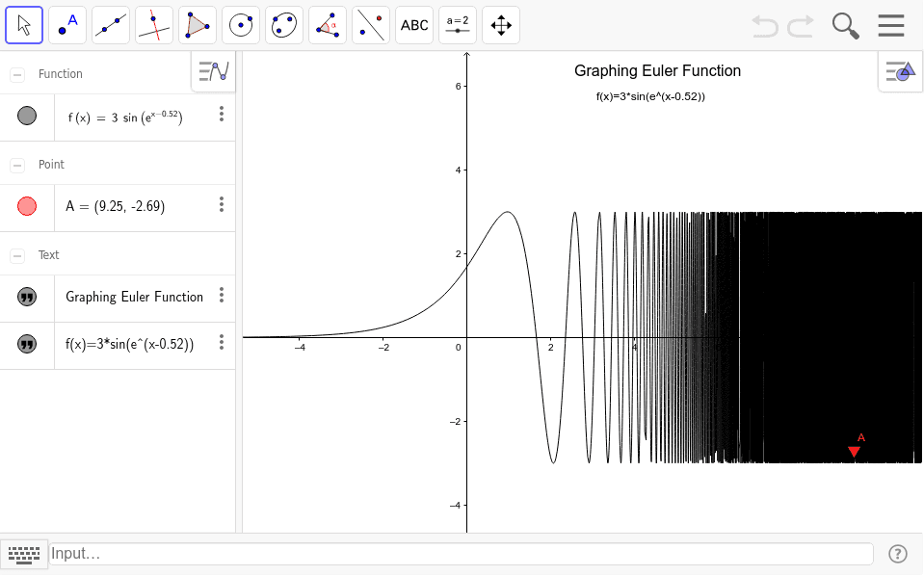This screenshot has width=924, height=576.
Task: Open the hamburger main menu
Action: [x=890, y=25]
